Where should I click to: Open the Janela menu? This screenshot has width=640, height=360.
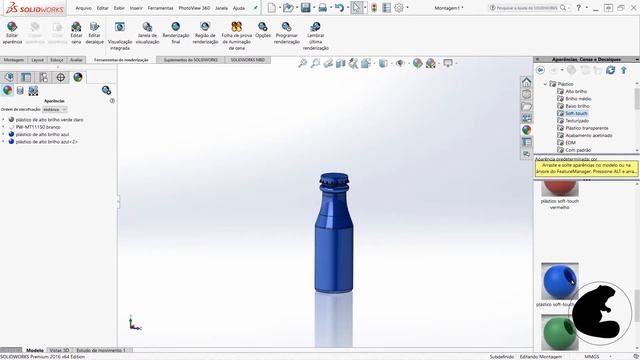[221, 8]
